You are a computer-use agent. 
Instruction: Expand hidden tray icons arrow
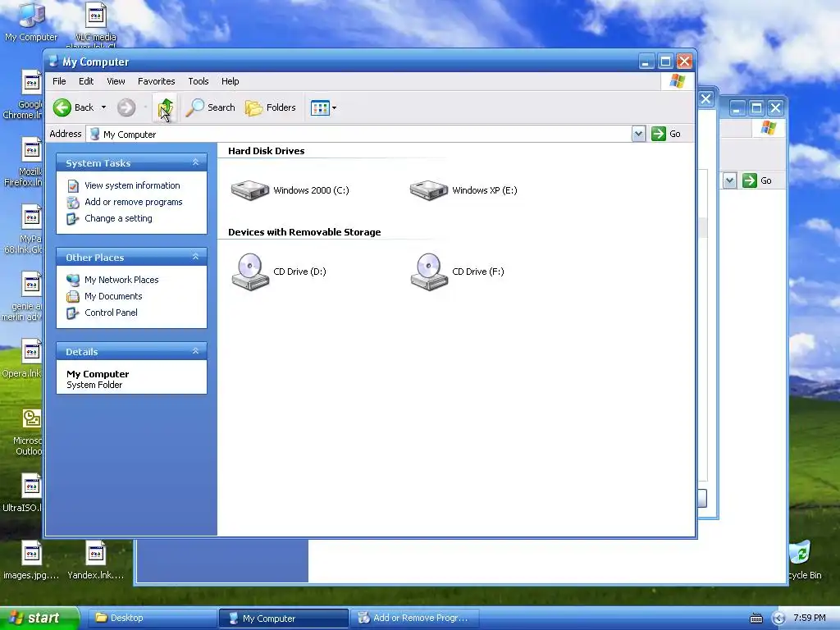pos(778,619)
